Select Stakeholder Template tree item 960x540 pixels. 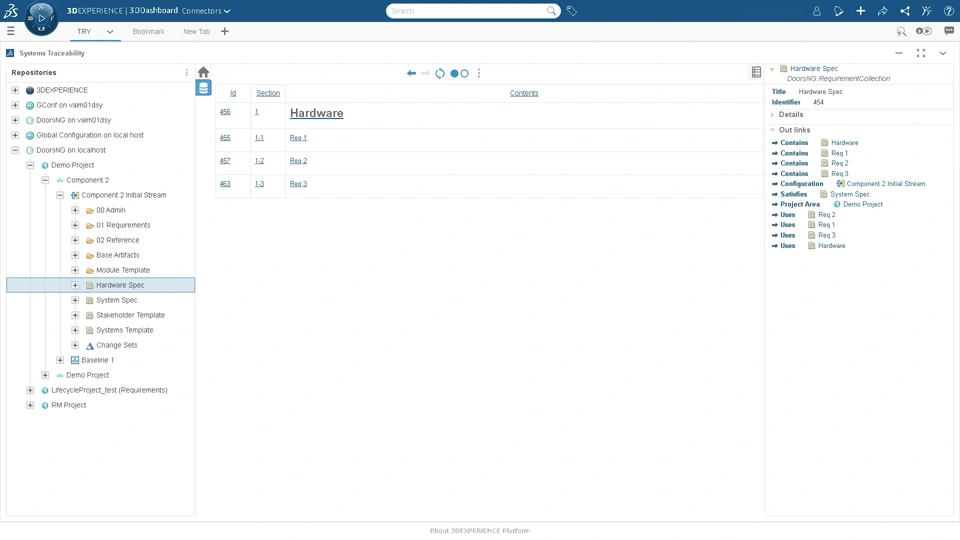[x=130, y=315]
